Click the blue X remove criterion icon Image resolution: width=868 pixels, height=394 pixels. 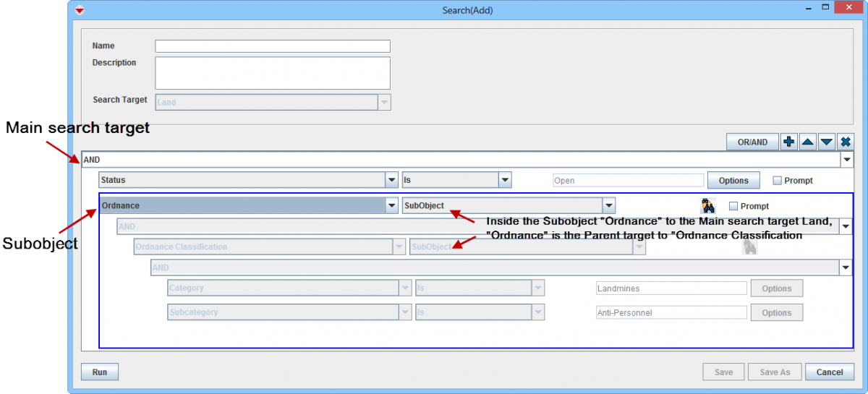pos(846,142)
